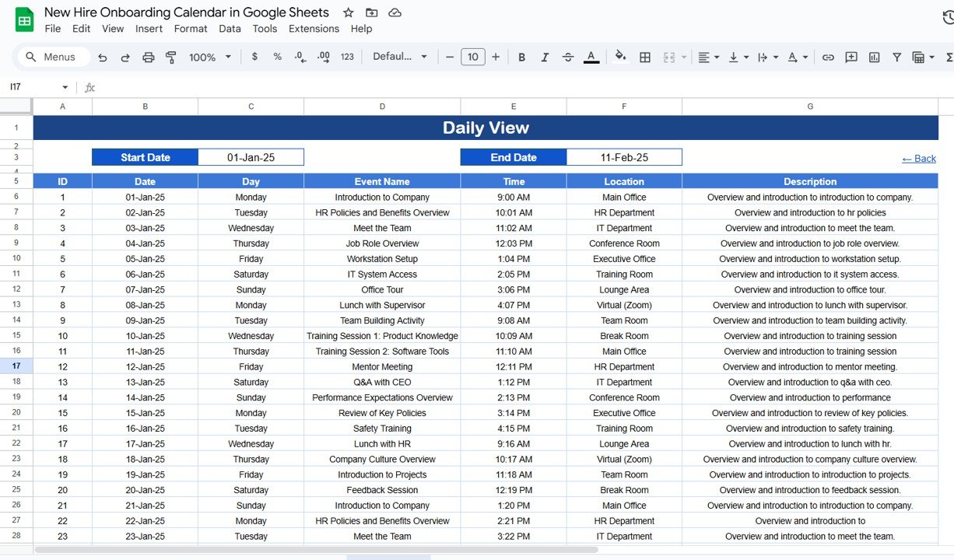Open the text color picker

point(591,57)
